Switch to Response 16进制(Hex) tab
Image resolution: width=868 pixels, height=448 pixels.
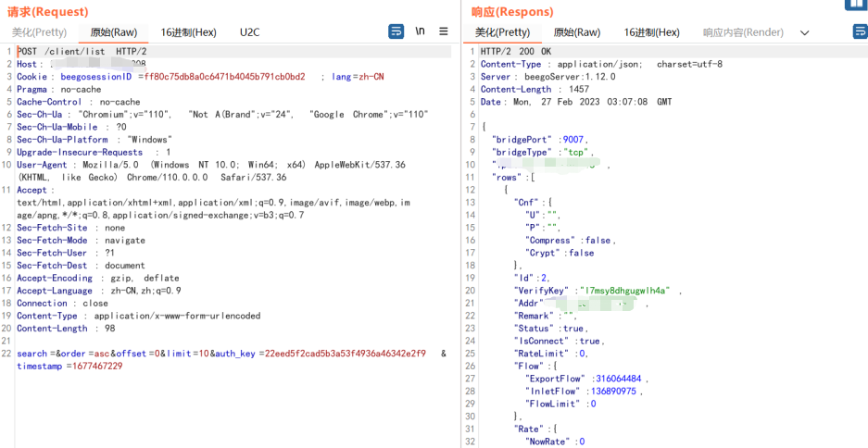tap(651, 32)
